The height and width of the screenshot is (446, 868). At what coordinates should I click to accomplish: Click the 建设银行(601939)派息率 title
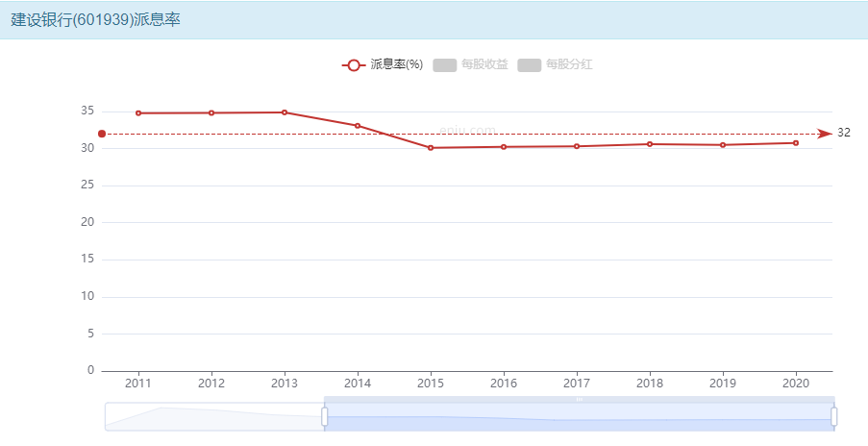click(x=96, y=20)
